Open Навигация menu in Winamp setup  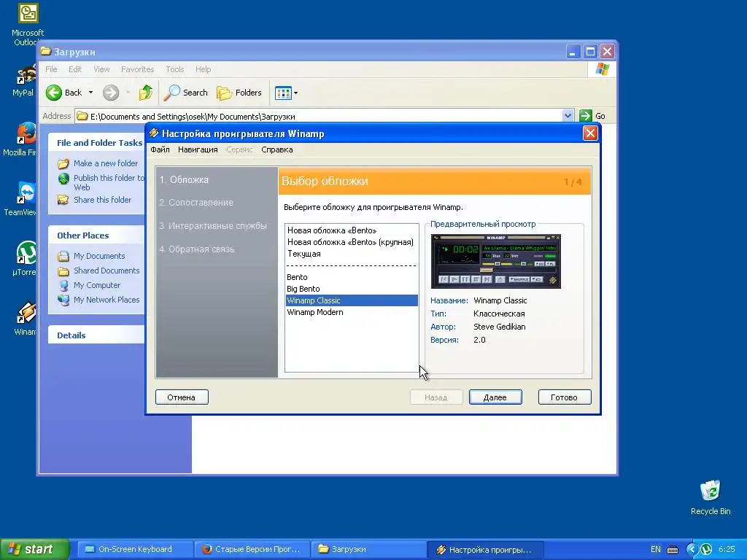coord(198,149)
